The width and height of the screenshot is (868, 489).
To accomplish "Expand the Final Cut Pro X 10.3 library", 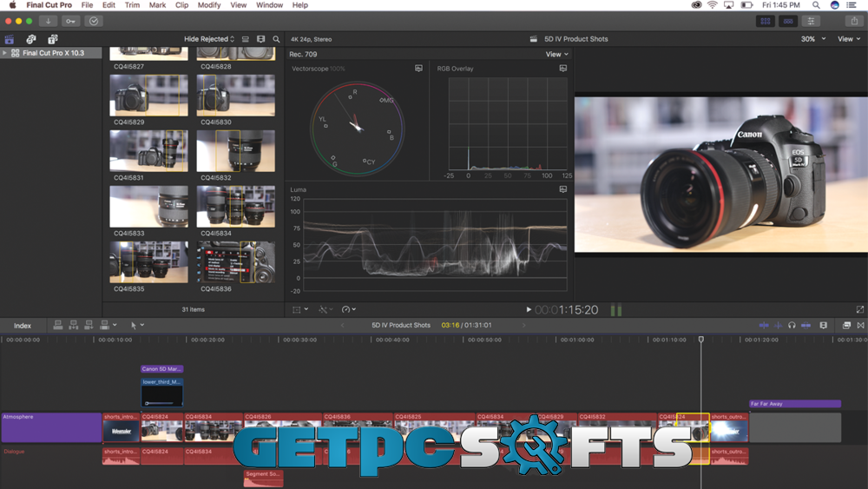I will [4, 53].
